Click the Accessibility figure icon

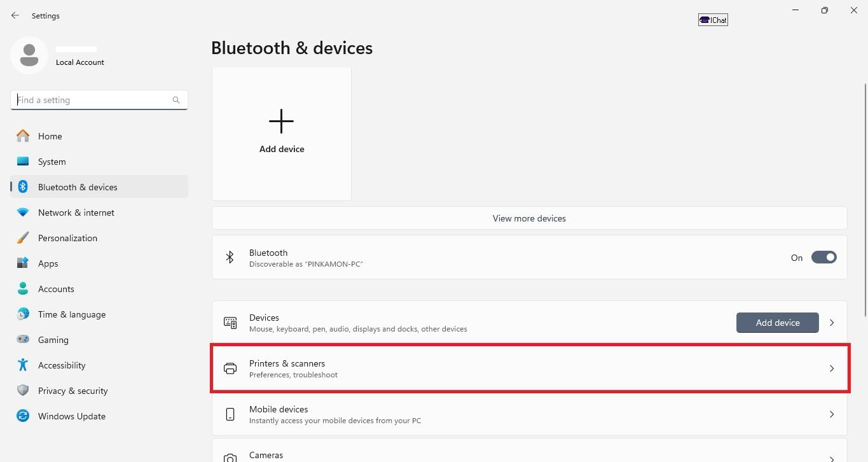[x=23, y=365]
